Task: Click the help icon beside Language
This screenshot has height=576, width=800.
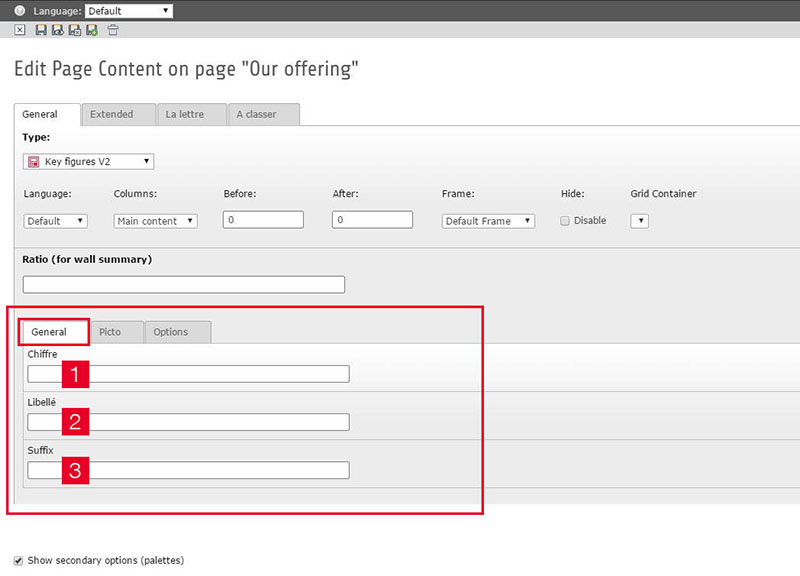Action: click(19, 11)
